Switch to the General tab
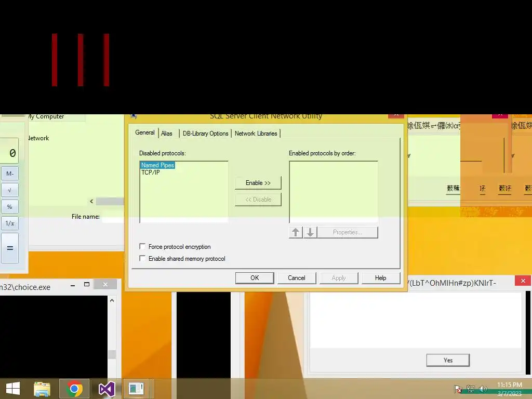Screen dimensions: 532x399 (145, 132)
